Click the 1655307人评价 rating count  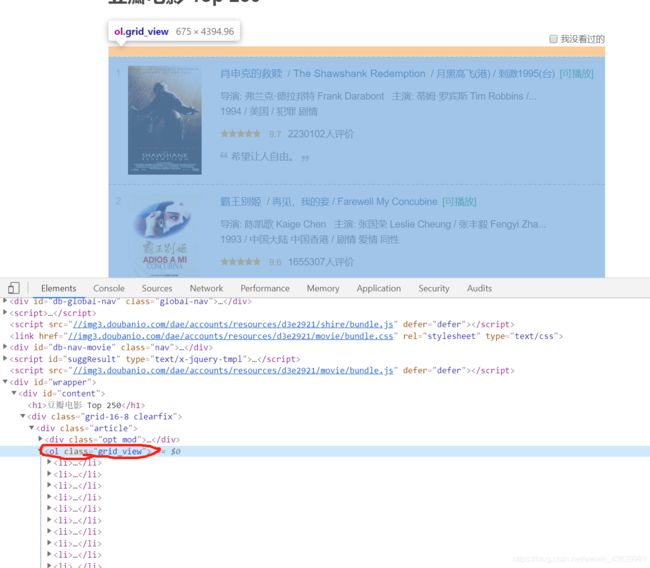[320, 262]
